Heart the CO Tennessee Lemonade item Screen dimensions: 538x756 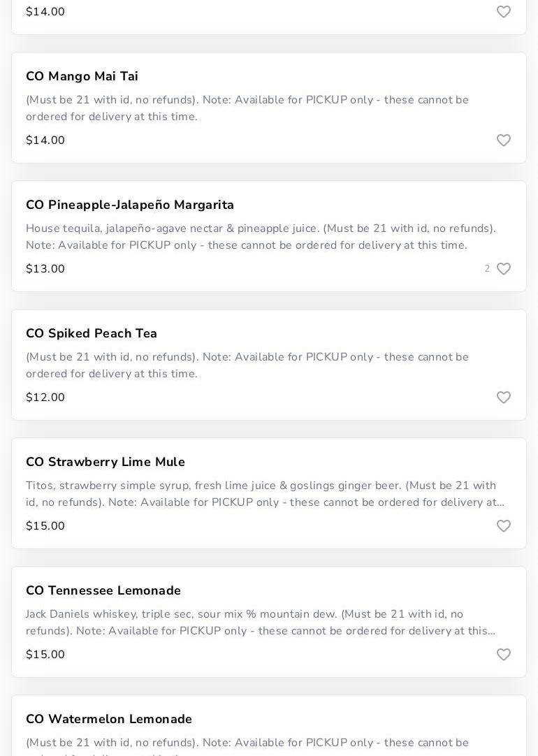point(504,655)
